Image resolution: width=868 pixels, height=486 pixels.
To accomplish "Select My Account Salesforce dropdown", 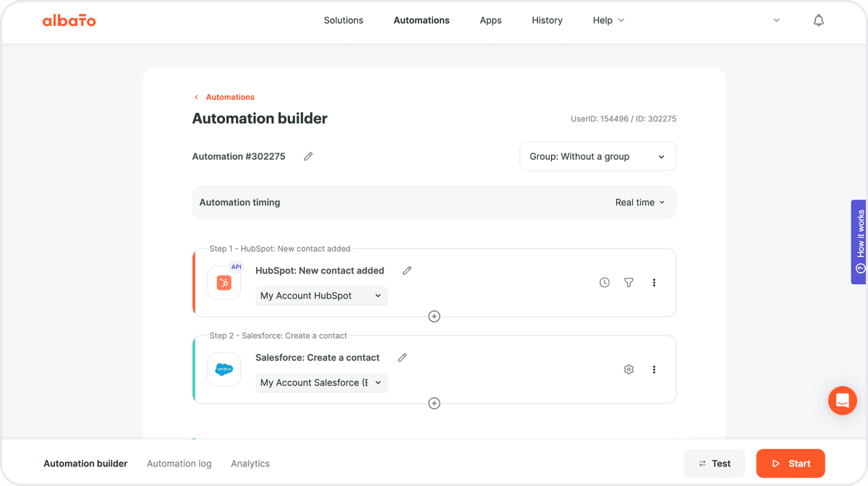I will click(x=321, y=383).
